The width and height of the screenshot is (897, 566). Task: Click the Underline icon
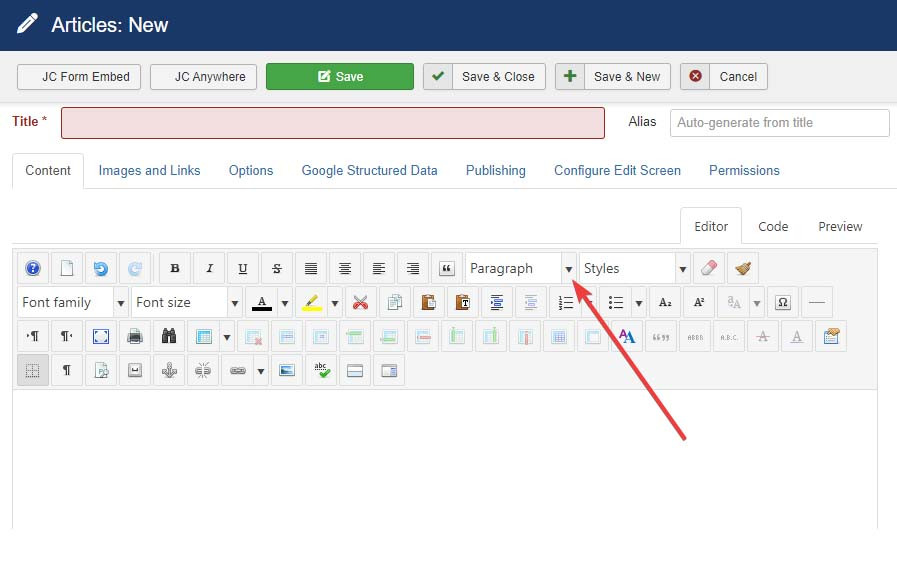[x=244, y=268]
